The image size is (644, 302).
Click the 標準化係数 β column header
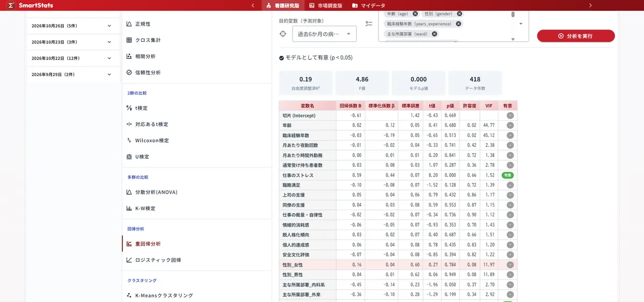tap(382, 106)
